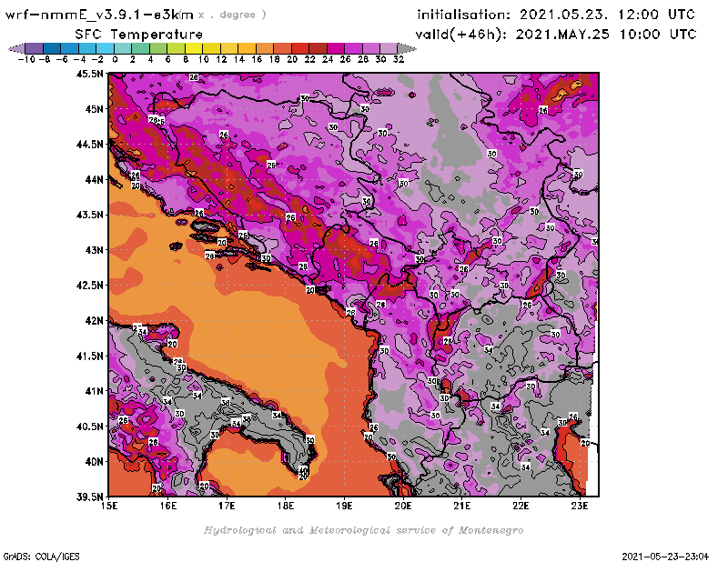Click the -10 tick label on the colorbar

click(26, 59)
